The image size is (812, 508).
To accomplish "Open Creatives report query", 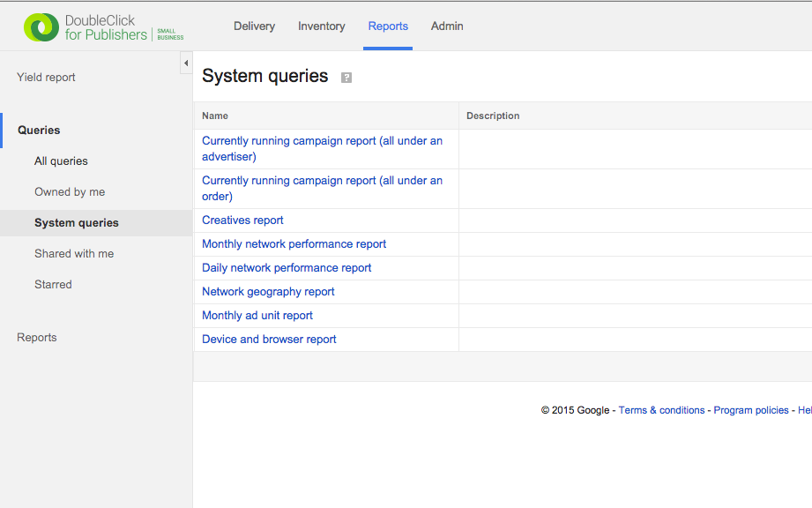I will (x=242, y=220).
